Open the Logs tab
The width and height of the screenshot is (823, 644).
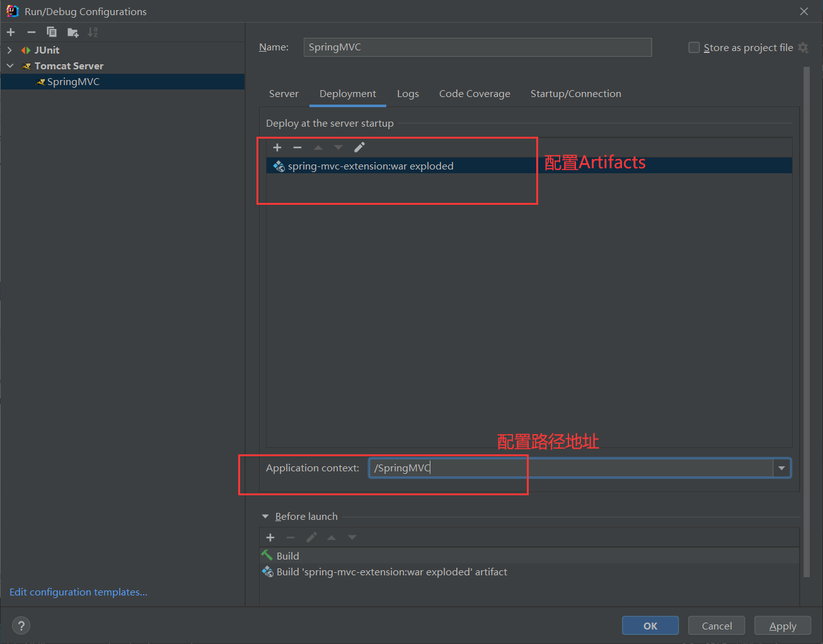(x=408, y=93)
